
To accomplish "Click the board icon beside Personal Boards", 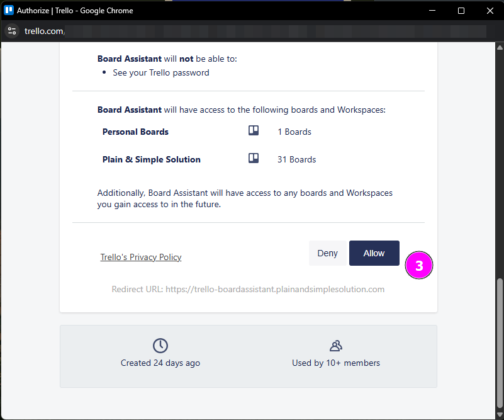I will pyautogui.click(x=254, y=130).
